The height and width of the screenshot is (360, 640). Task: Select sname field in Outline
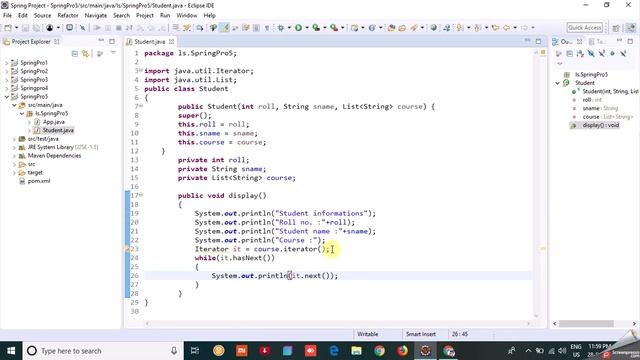(x=600, y=108)
